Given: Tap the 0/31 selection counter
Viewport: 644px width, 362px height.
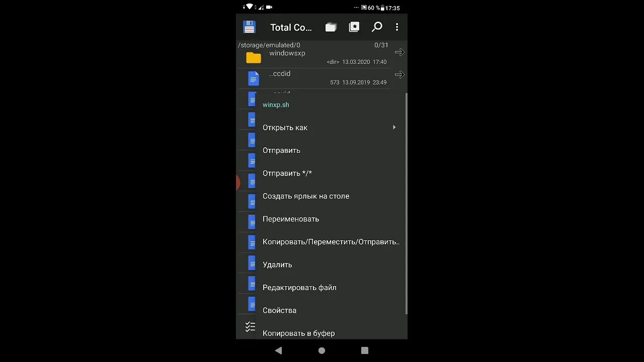Looking at the screenshot, I should [381, 45].
